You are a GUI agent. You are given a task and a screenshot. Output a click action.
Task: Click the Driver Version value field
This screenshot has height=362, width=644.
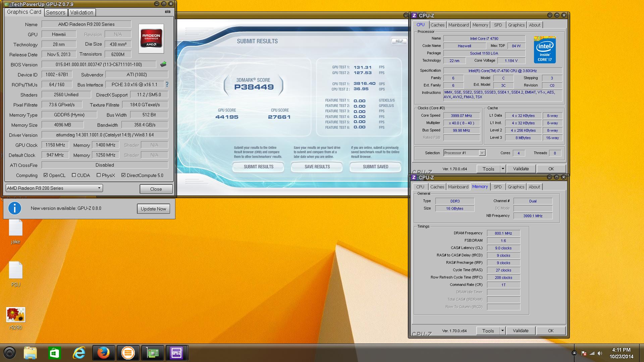point(105,135)
